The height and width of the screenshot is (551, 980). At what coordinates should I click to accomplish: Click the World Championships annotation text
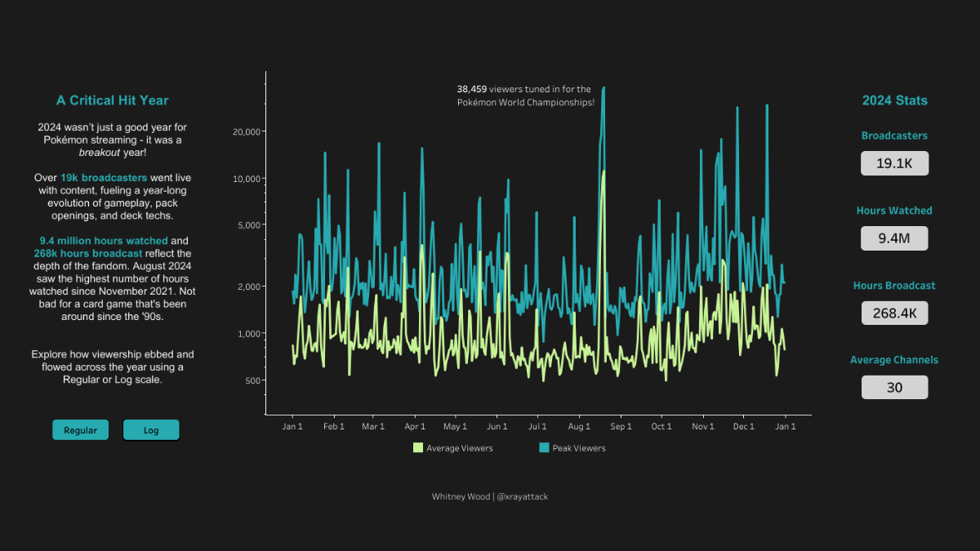[x=525, y=96]
